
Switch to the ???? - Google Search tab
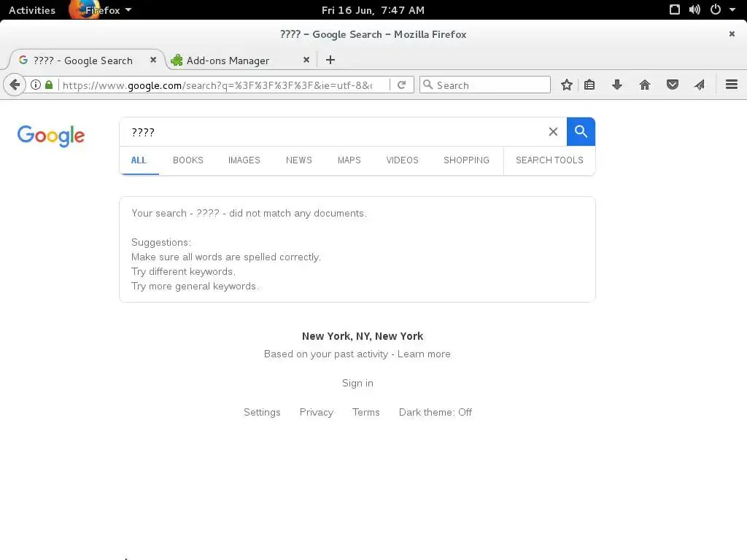(x=82, y=61)
